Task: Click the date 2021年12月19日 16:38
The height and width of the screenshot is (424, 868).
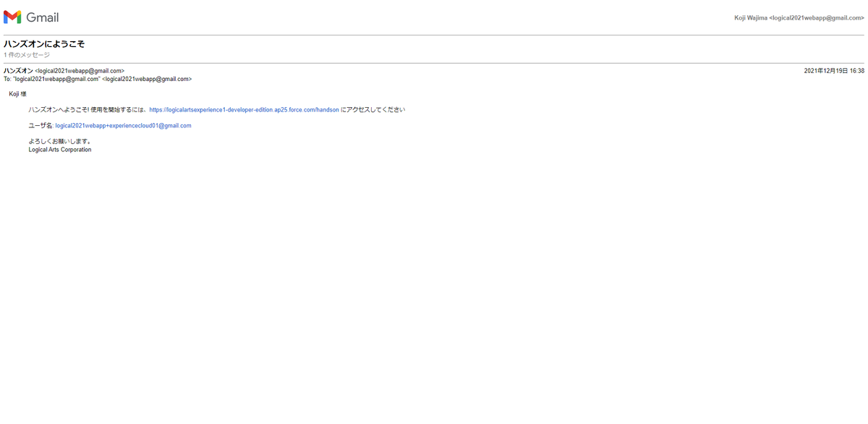Action: (x=834, y=71)
